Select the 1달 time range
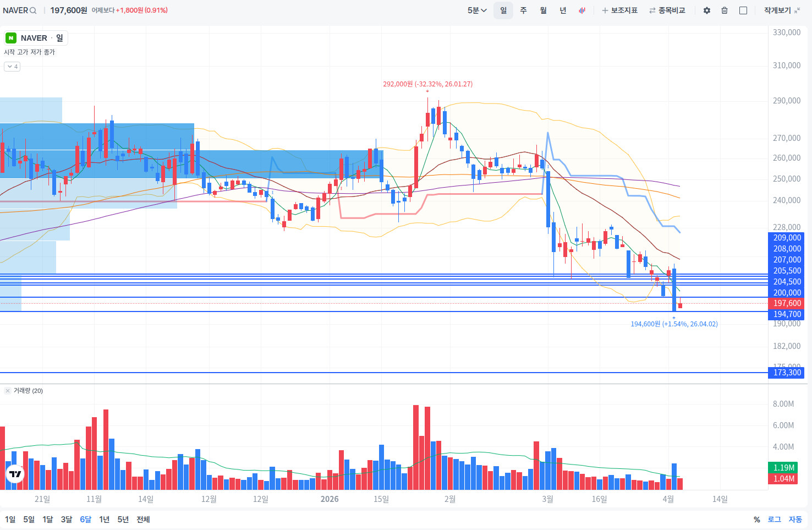 point(48,520)
